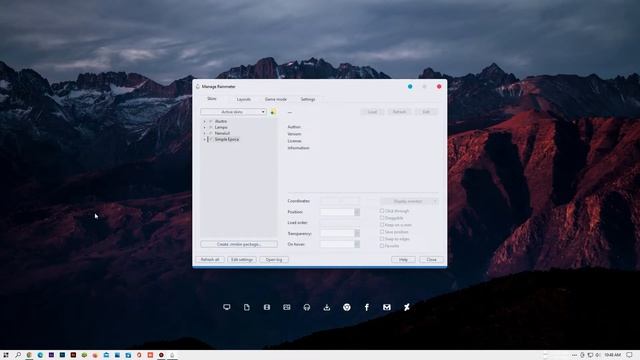Viewport: 640px width, 360px height.
Task: Toggle the Favorite checkbox
Action: click(382, 246)
